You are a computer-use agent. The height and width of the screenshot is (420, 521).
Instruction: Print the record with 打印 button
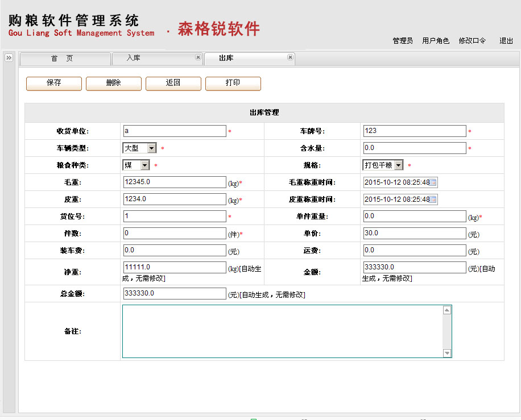click(x=233, y=83)
